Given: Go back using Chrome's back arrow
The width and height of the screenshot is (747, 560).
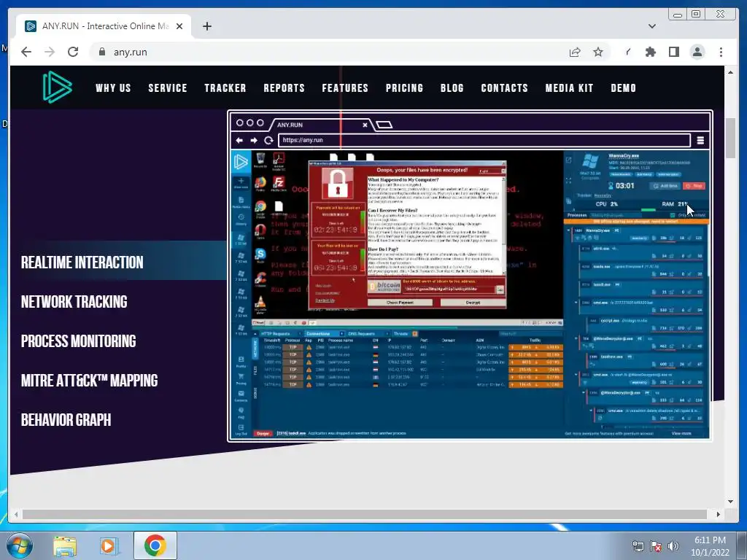Looking at the screenshot, I should point(26,52).
